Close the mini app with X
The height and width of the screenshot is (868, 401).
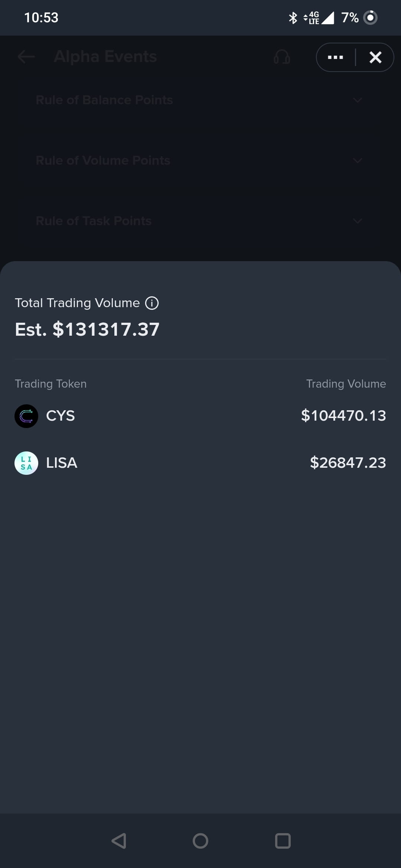tap(375, 57)
